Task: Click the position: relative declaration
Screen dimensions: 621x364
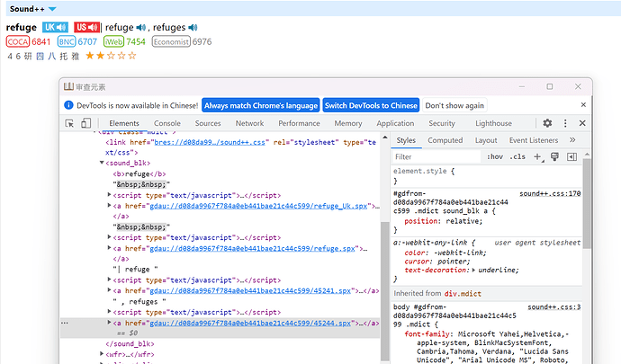Action: [444, 221]
